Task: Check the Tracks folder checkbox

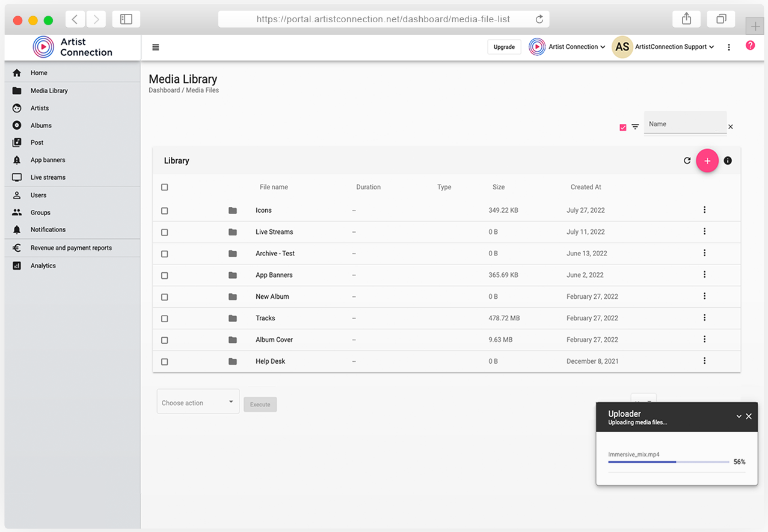Action: click(165, 319)
